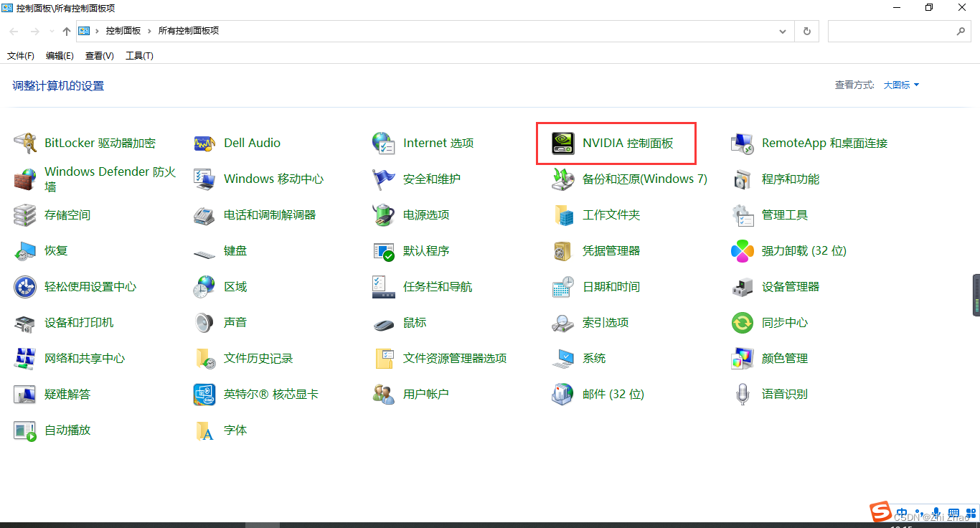Open 日期和时间 calendar icon
The height and width of the screenshot is (528, 980).
coord(563,286)
